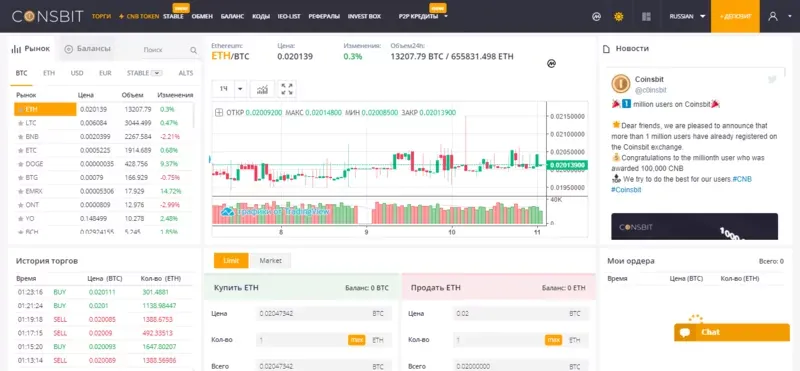Favorite YO with its star icon
The image size is (800, 371).
tap(20, 218)
